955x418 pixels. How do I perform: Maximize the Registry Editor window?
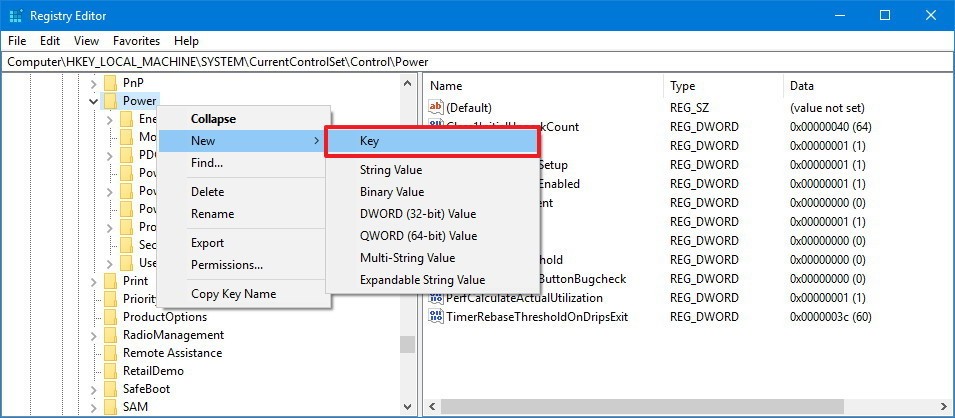click(x=885, y=16)
